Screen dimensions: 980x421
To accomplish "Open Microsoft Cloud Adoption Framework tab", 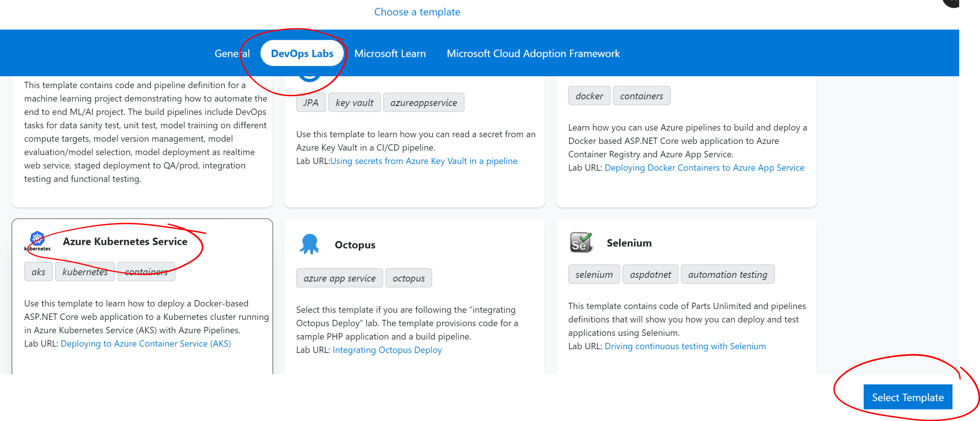I will pyautogui.click(x=533, y=53).
